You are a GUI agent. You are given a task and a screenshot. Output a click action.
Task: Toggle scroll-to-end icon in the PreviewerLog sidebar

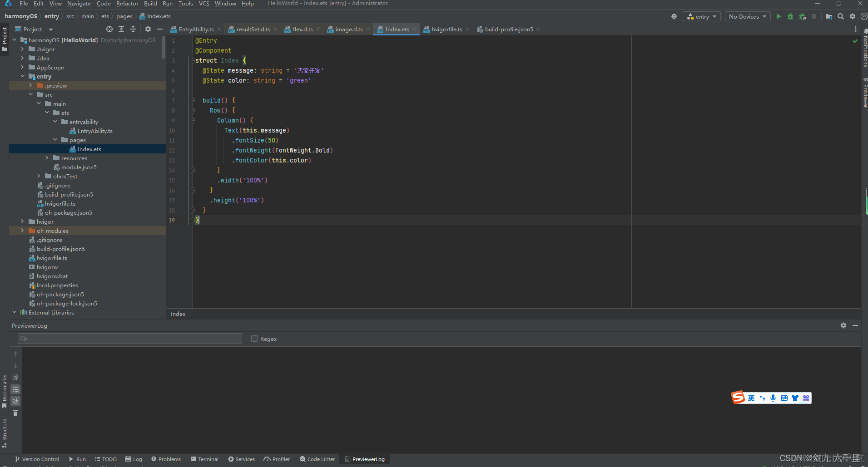[15, 401]
